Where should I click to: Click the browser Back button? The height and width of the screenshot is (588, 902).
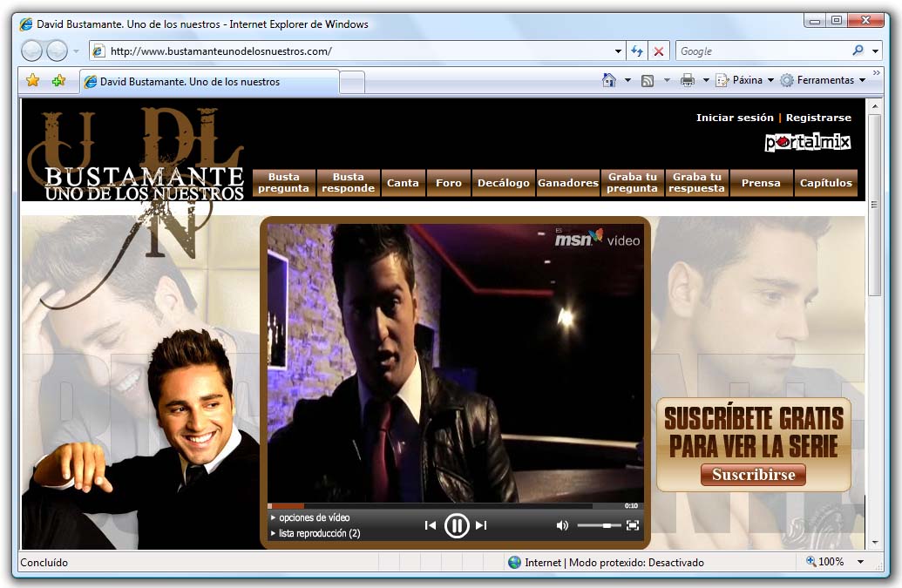[x=31, y=51]
